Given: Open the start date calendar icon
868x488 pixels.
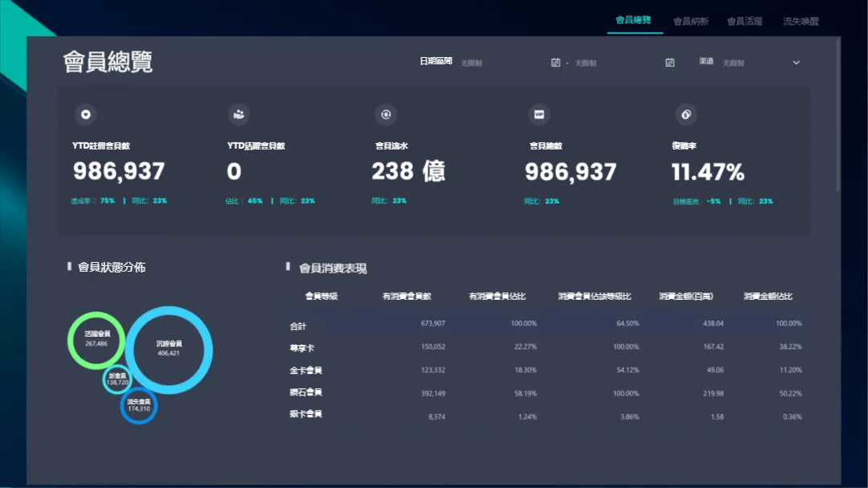Looking at the screenshot, I should pyautogui.click(x=555, y=63).
